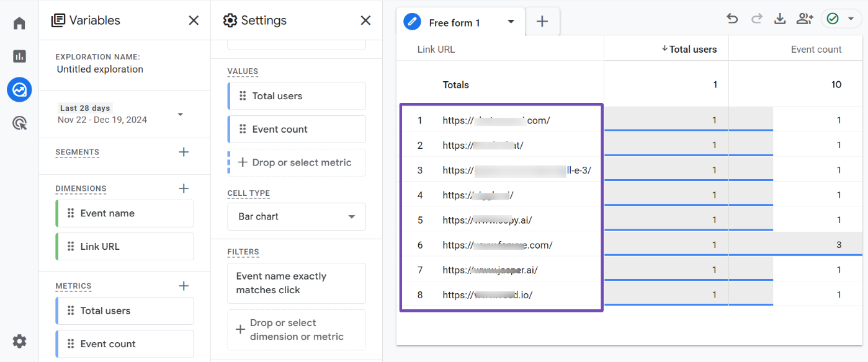Select row 5 URL ending copy.ai/
This screenshot has height=362, width=868.
pos(487,220)
